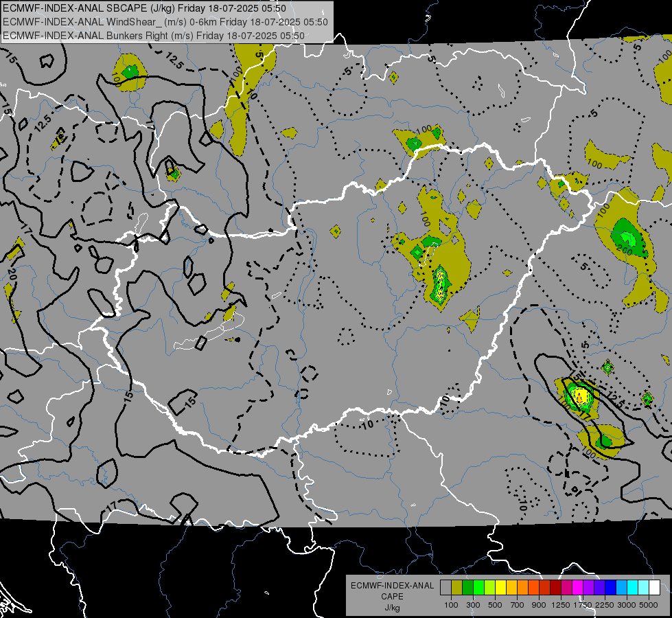Viewport: 672px width, 618px height.
Task: Click the legend CAPE label
Action: [393, 596]
